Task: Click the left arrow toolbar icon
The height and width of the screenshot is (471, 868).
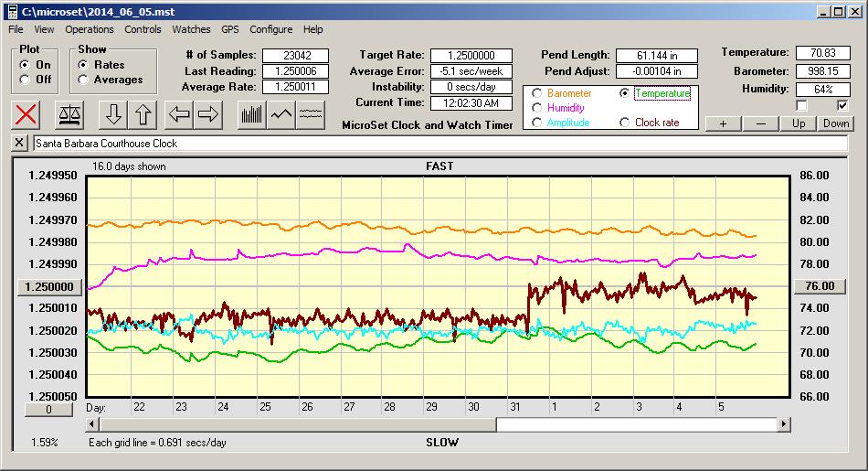Action: coord(179,114)
